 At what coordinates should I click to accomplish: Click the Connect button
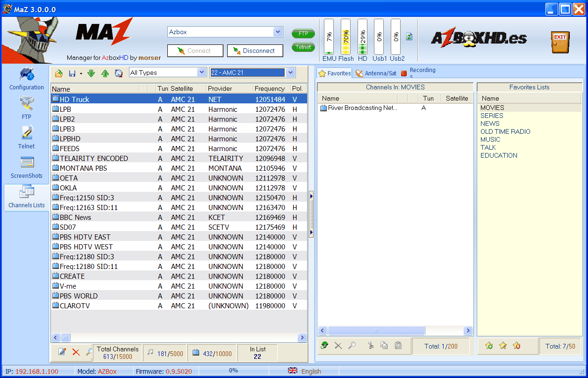point(195,51)
